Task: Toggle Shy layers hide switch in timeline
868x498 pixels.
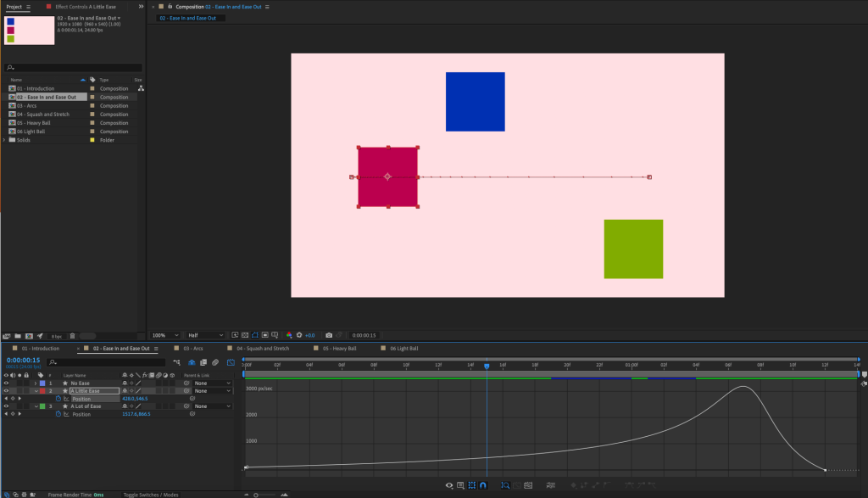Action: pos(192,362)
